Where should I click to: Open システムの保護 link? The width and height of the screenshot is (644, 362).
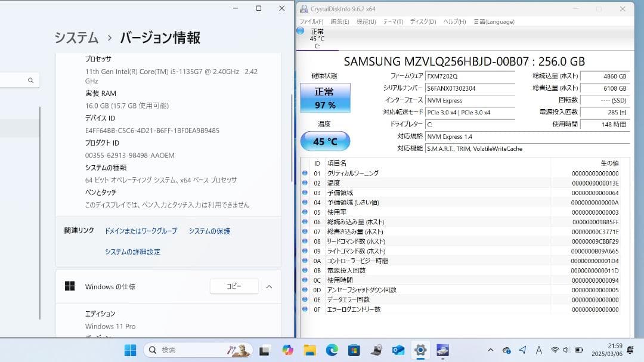point(210,230)
